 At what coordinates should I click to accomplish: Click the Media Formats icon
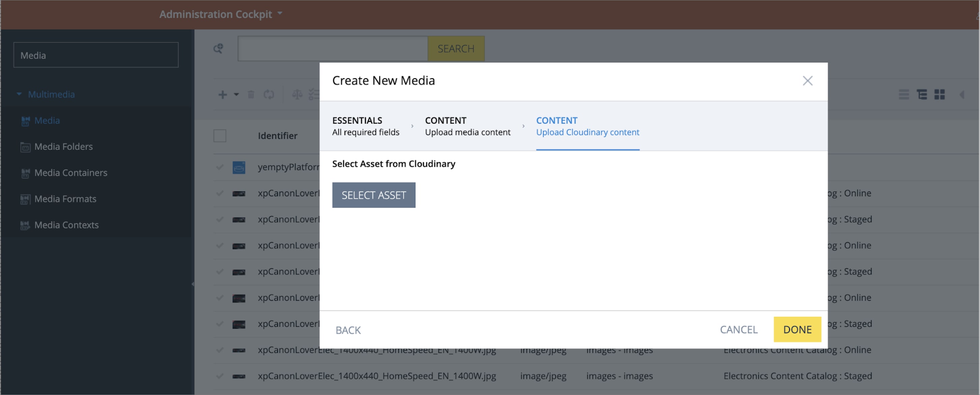click(x=25, y=199)
